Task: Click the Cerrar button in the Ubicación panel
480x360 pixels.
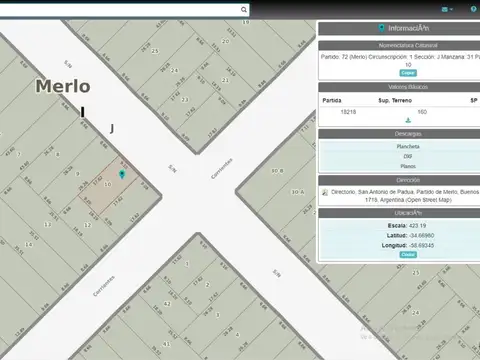Action: (x=408, y=255)
